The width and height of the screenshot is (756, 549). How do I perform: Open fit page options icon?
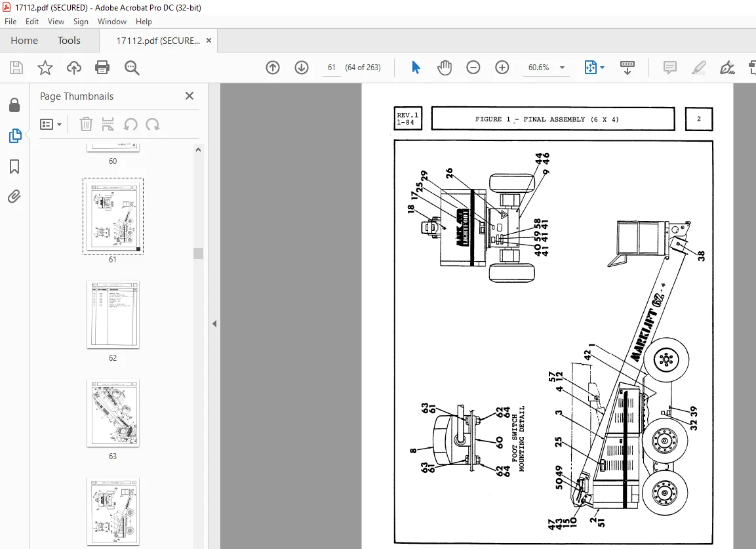tap(591, 68)
